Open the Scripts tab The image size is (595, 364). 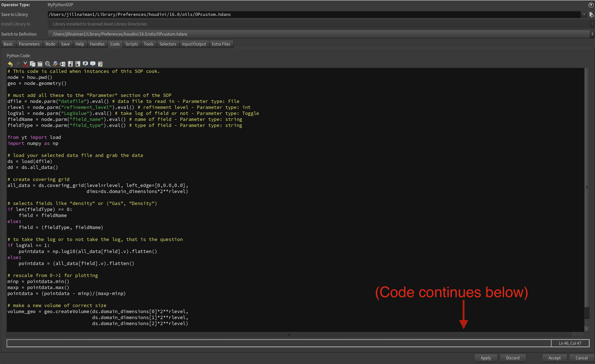(132, 44)
